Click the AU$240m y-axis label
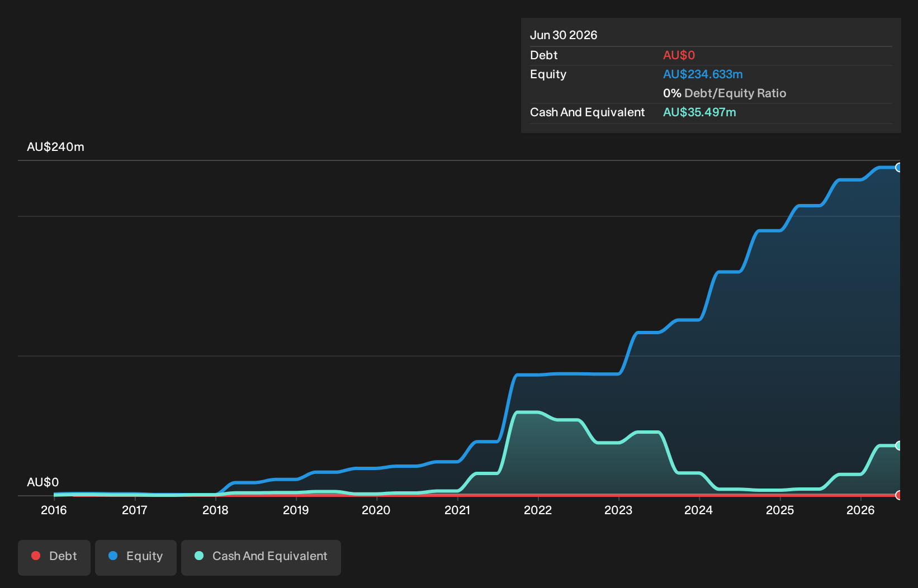Image resolution: width=918 pixels, height=588 pixels. click(55, 147)
